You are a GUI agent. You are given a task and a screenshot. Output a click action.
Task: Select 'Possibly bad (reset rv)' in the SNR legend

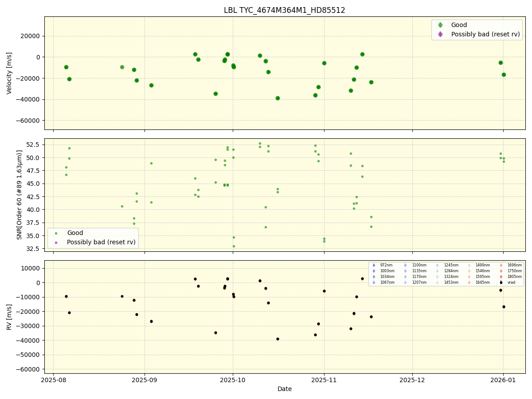point(101,242)
